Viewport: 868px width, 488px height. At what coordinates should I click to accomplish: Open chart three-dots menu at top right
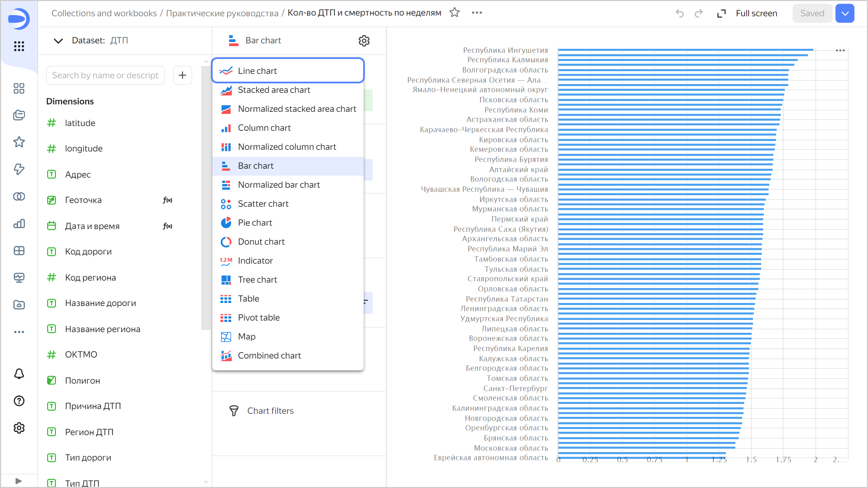840,50
